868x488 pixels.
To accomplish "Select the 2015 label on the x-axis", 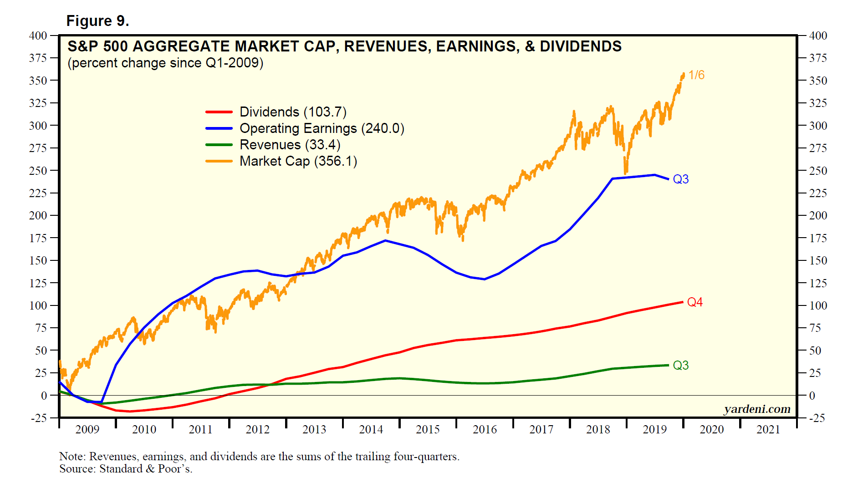I will click(428, 429).
